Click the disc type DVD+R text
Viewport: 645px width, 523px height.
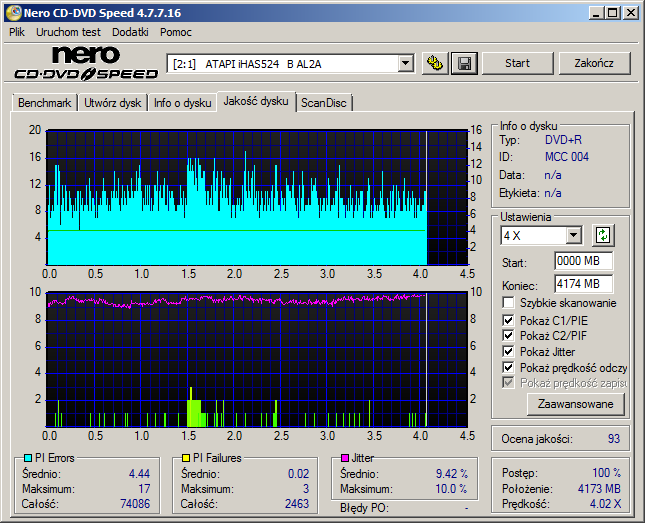pyautogui.click(x=564, y=140)
